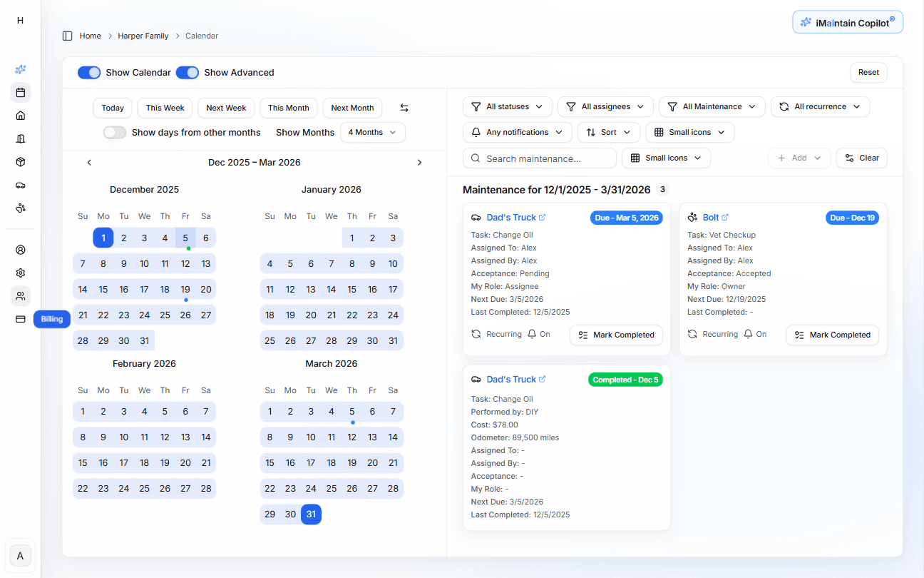The width and height of the screenshot is (924, 578).
Task: Click the settings gear in the sidebar
Action: point(20,273)
